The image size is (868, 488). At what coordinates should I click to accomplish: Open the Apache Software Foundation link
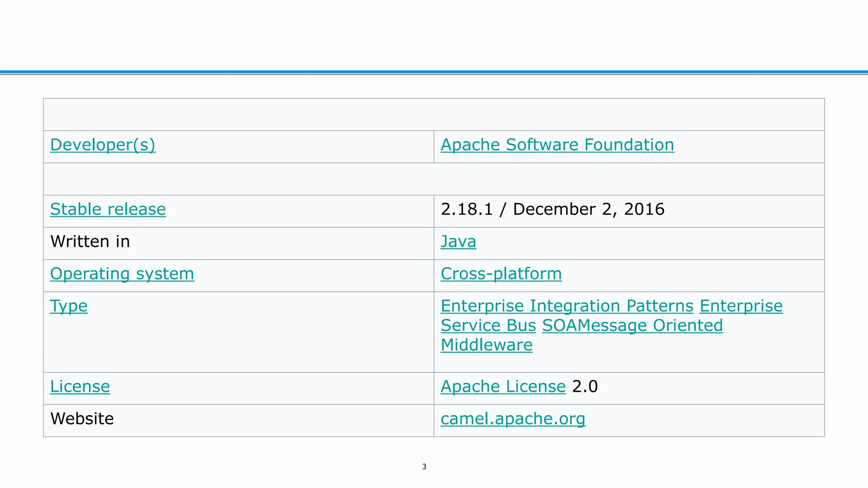[x=557, y=145]
